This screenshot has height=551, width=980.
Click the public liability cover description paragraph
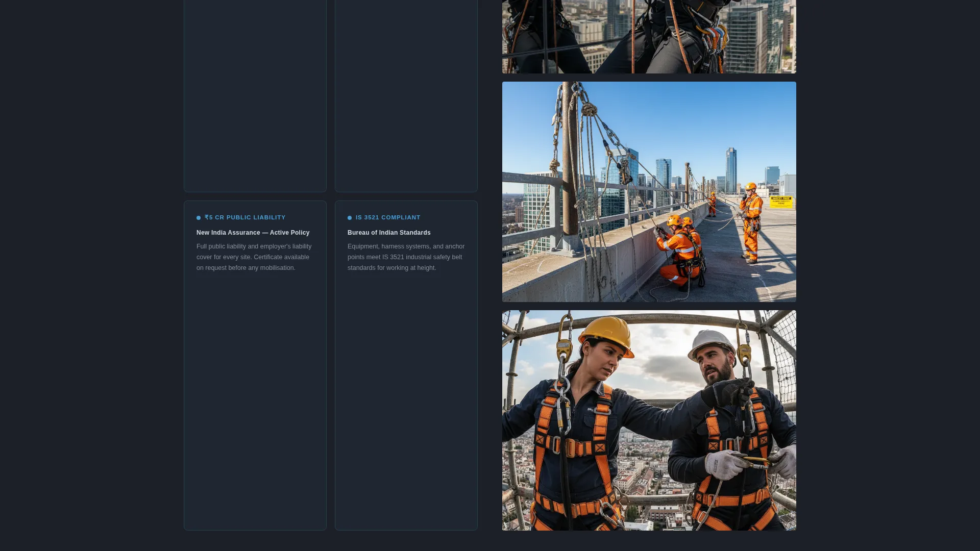coord(254,257)
